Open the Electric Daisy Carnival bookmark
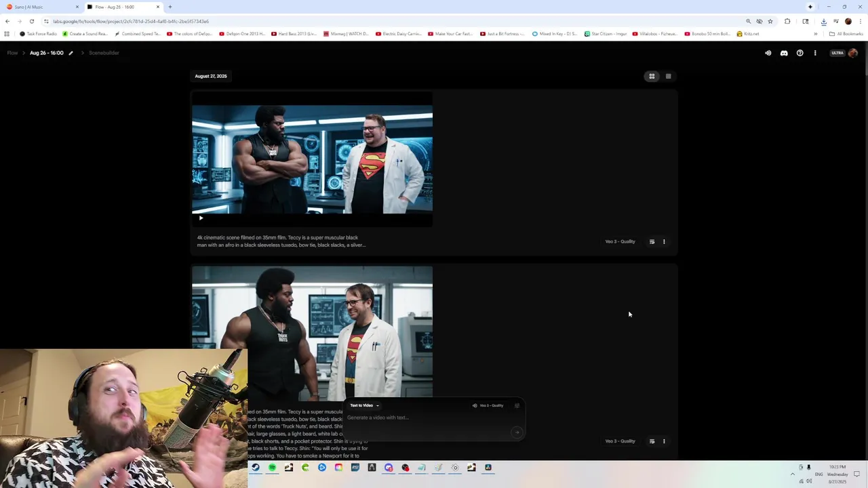868x488 pixels. [x=399, y=34]
